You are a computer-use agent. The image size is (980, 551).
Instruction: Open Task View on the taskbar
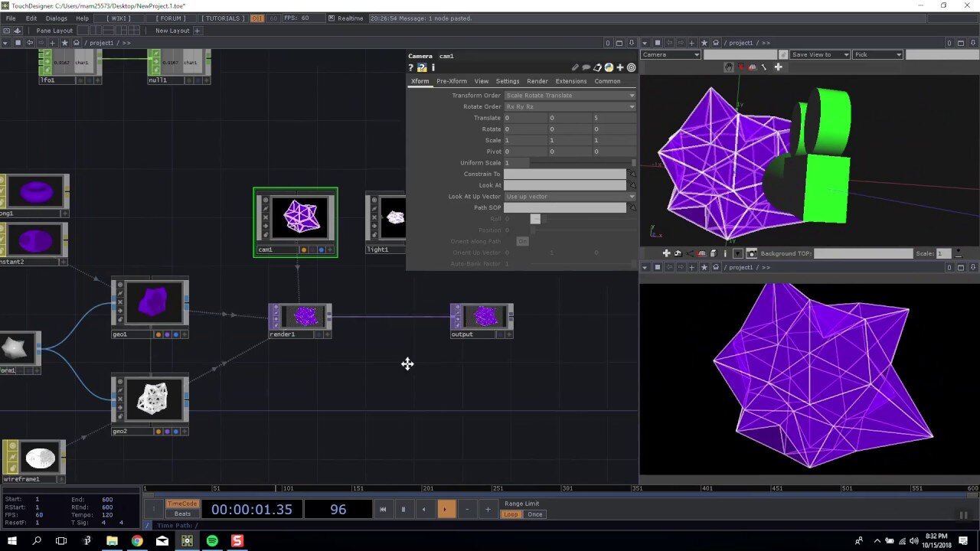pyautogui.click(x=61, y=541)
